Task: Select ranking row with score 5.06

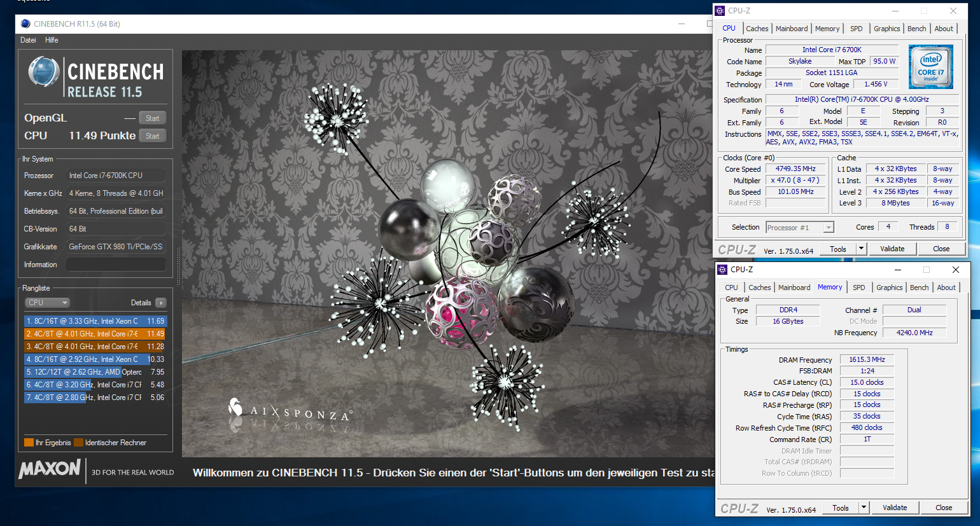Action: coord(95,398)
